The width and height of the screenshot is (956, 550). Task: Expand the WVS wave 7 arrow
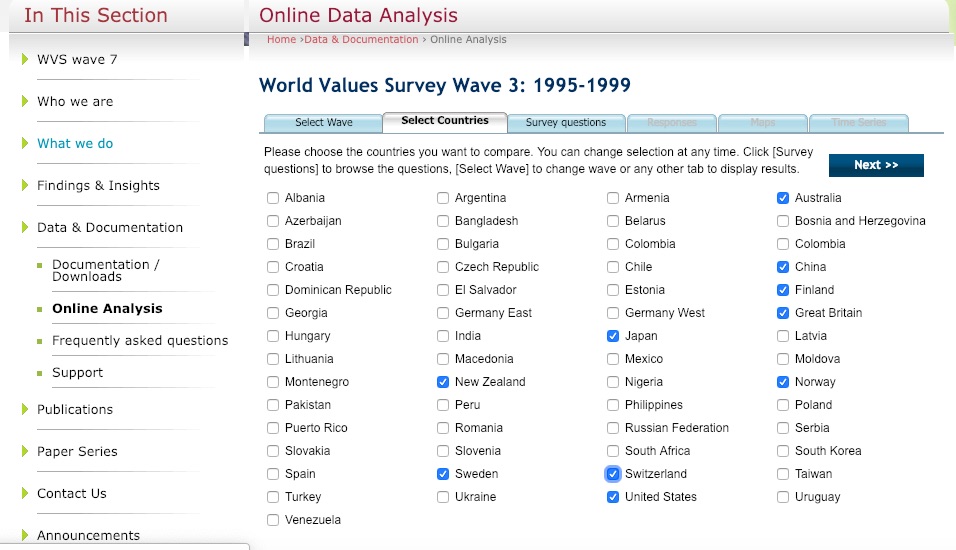click(25, 59)
